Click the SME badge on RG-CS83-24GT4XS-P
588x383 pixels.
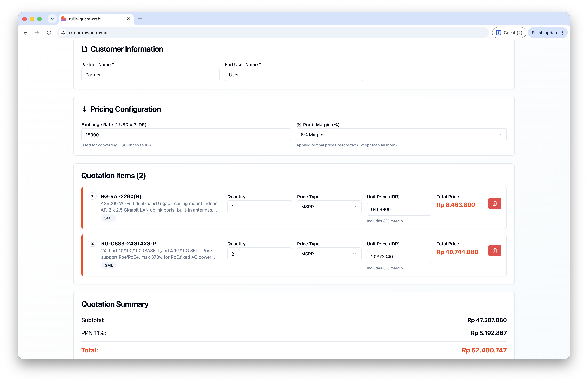click(109, 265)
